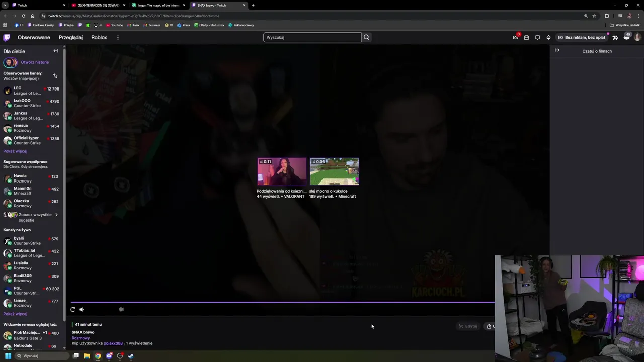Focus the Twitch Wyszukaj search field
The image size is (644, 362).
coord(312,37)
